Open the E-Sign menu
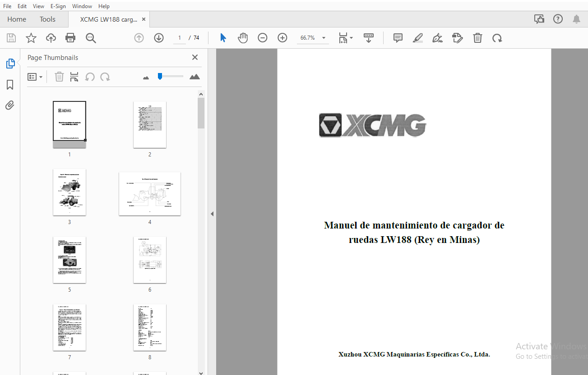The width and height of the screenshot is (588, 375). (58, 6)
